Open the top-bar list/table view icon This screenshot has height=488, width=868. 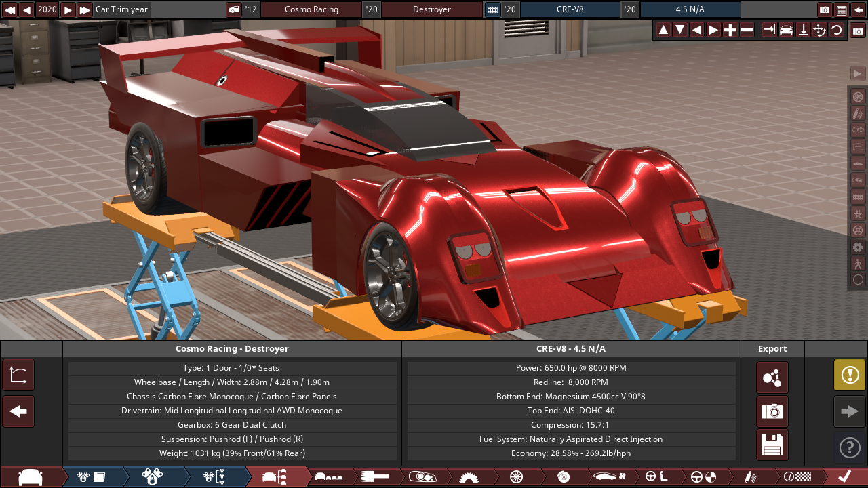point(842,9)
